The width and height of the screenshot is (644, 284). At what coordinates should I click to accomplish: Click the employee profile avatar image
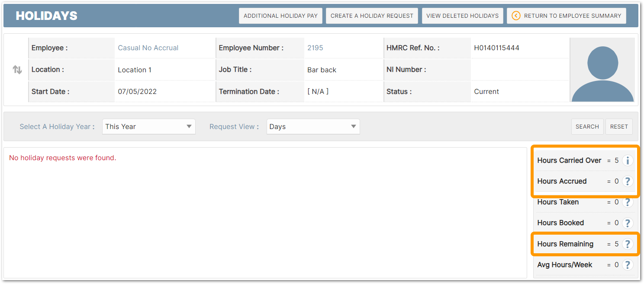tap(602, 70)
